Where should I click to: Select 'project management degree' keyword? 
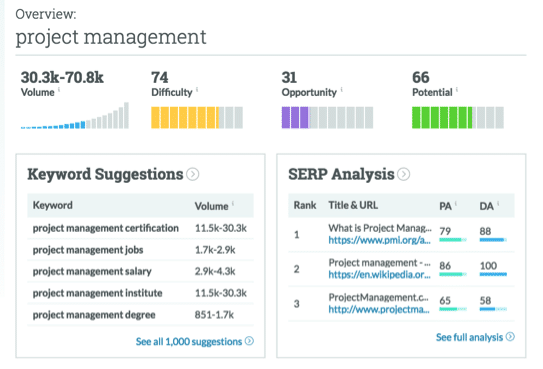[x=94, y=315]
